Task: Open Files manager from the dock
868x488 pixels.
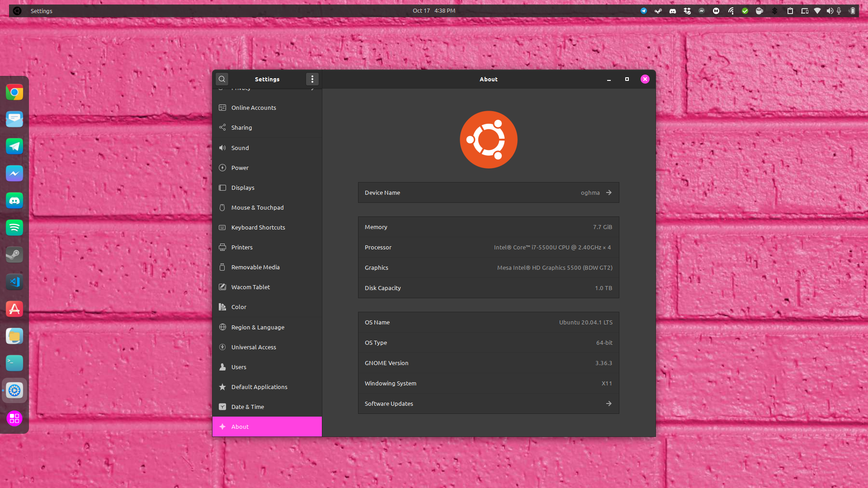Action: click(x=14, y=336)
